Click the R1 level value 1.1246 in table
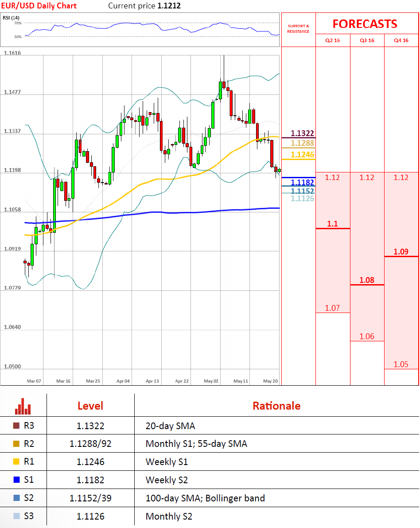This screenshot has height=528, width=420. [90, 462]
